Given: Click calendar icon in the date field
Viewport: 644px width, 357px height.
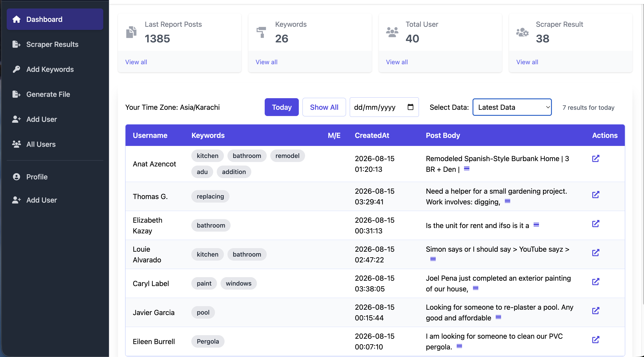Looking at the screenshot, I should [410, 107].
